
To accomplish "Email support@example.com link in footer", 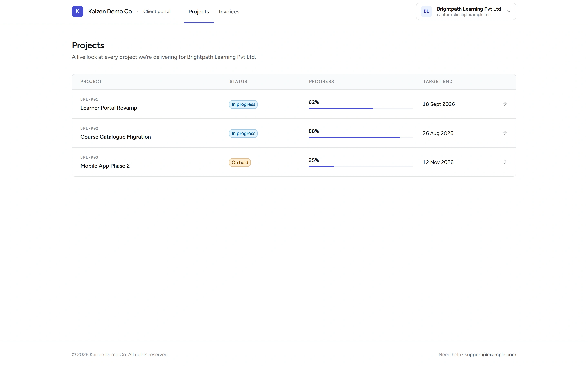I will click(490, 355).
